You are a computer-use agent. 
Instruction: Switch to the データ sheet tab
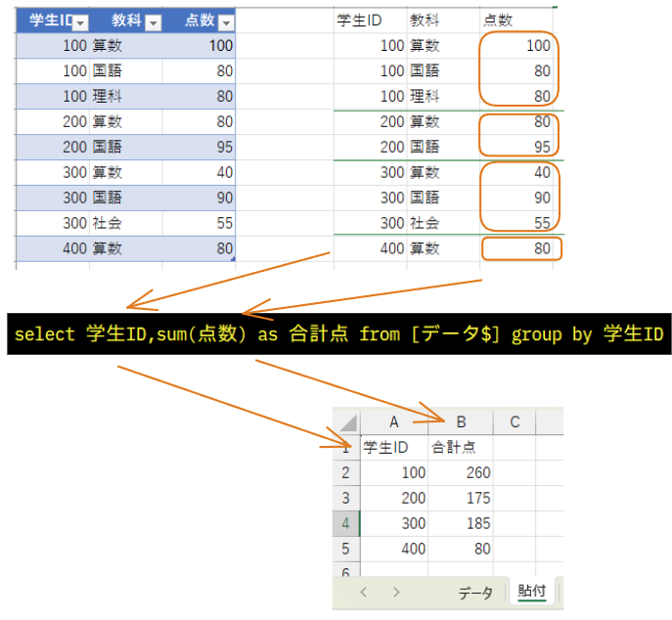pos(475,593)
